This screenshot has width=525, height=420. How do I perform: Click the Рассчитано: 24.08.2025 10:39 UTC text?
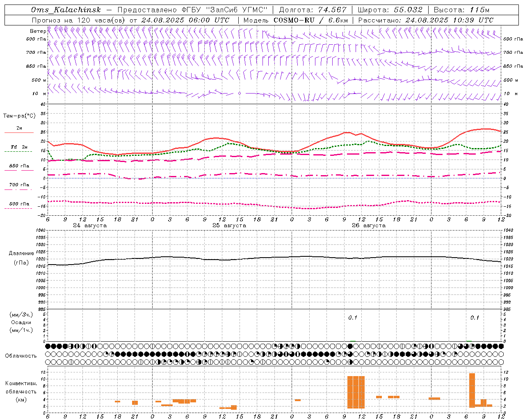[x=426, y=20]
